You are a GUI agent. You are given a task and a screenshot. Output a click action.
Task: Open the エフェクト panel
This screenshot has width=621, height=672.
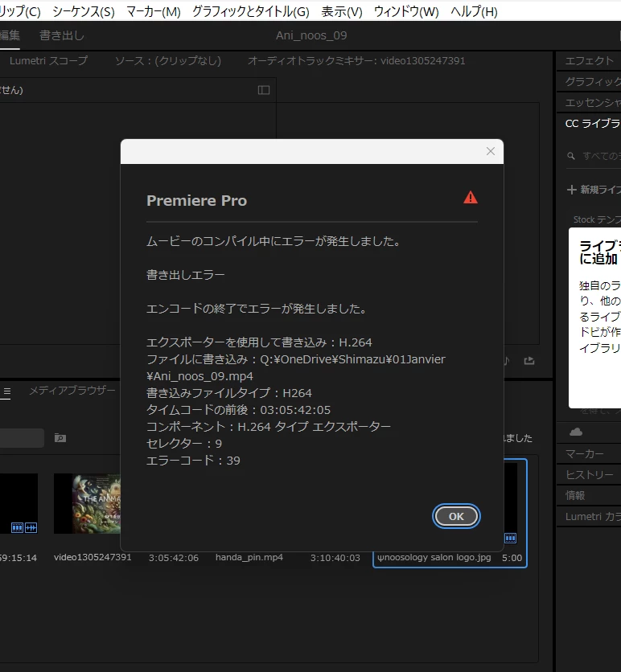pyautogui.click(x=590, y=61)
